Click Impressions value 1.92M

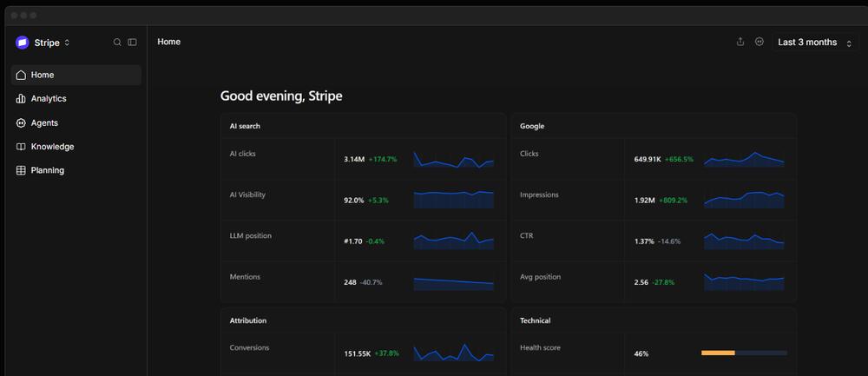tap(645, 201)
